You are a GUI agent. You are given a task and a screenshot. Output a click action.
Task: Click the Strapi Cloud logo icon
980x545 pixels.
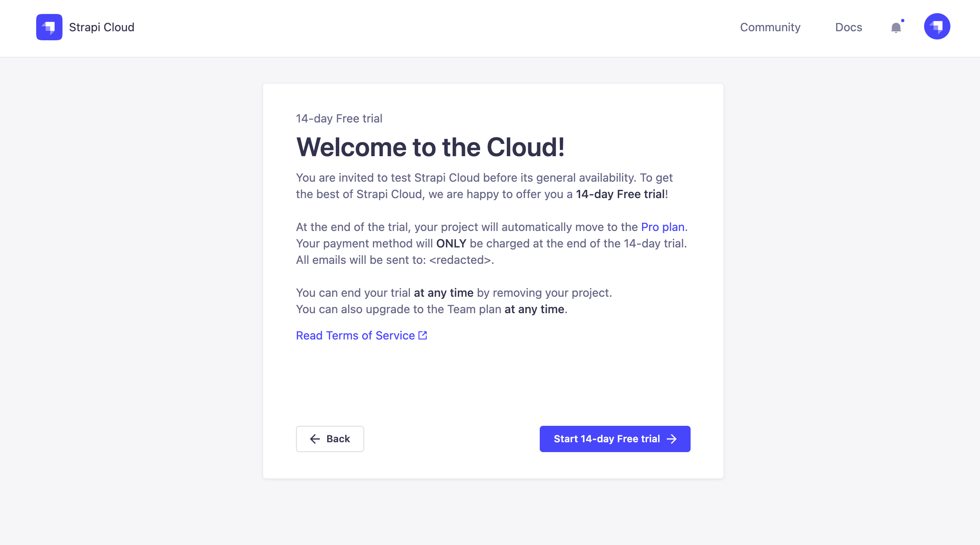click(49, 27)
